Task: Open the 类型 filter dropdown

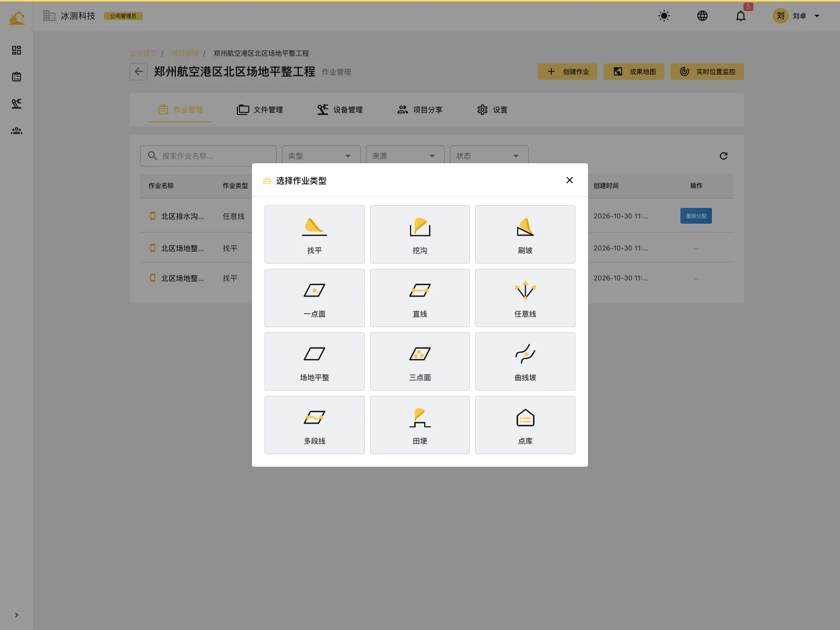Action: pyautogui.click(x=321, y=156)
